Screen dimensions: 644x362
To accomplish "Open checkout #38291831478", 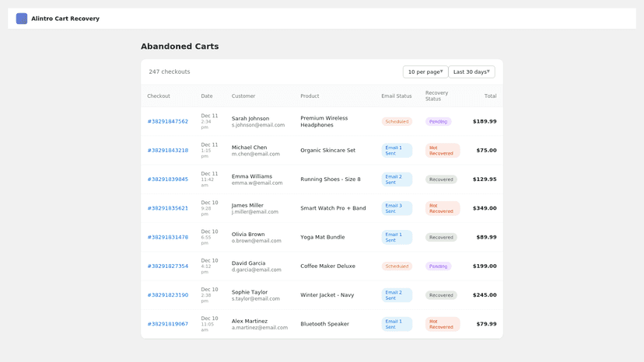I will click(x=167, y=237).
